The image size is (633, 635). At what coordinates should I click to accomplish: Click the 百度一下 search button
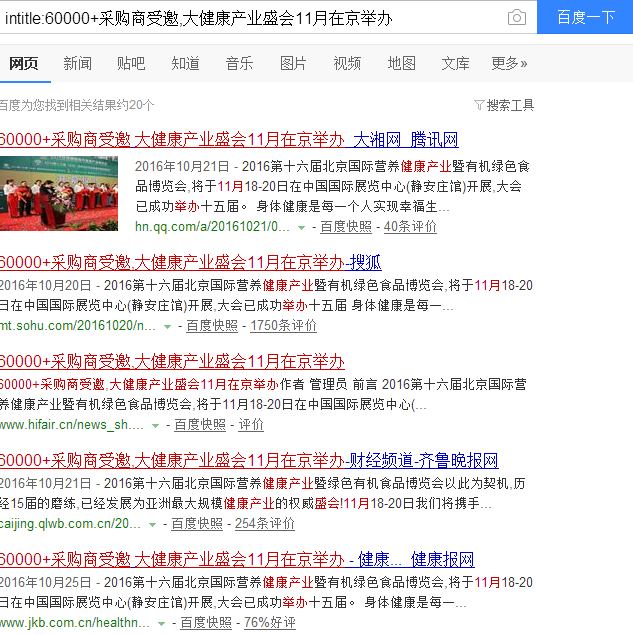coord(585,17)
